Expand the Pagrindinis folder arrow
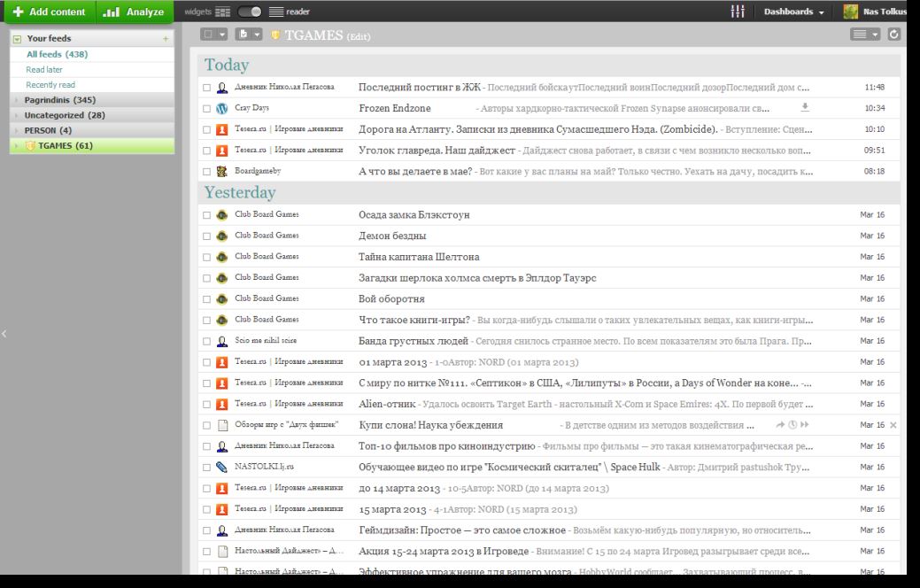The image size is (920, 588). pos(17,100)
